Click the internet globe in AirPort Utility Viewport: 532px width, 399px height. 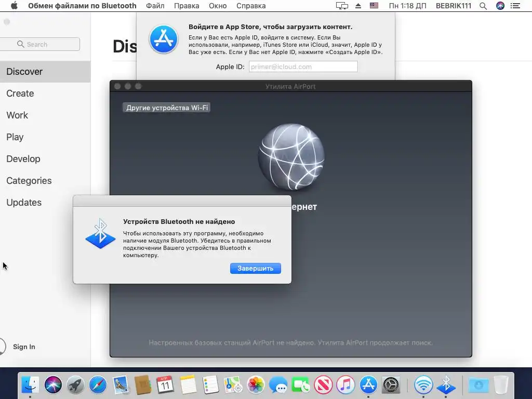[291, 157]
